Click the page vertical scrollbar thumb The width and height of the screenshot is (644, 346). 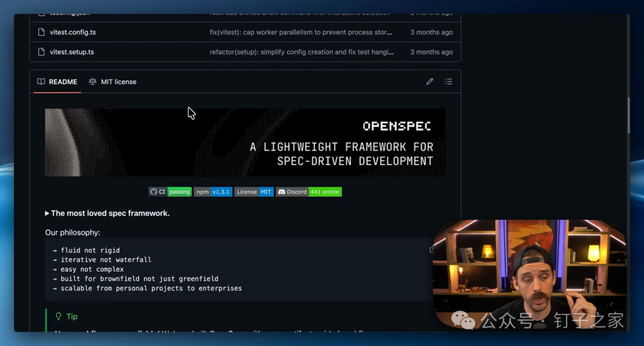[x=628, y=115]
